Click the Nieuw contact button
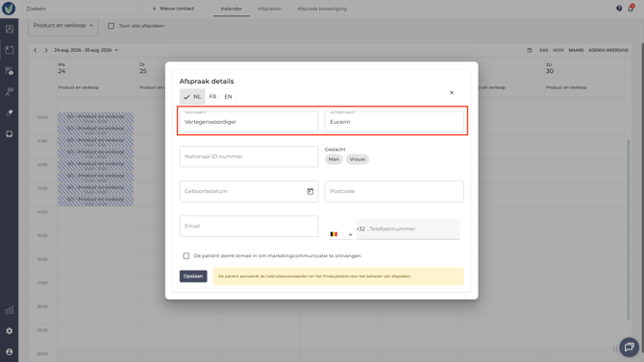 click(x=173, y=9)
